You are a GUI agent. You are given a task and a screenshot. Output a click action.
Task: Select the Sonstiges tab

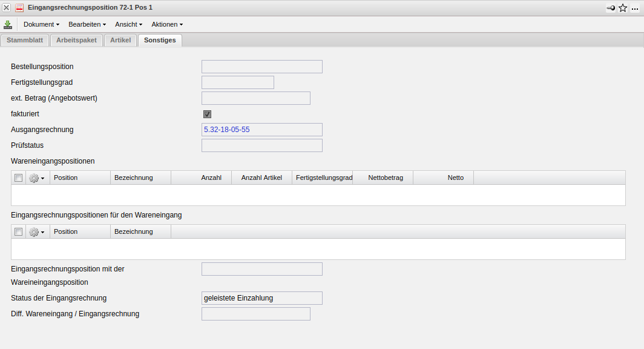click(x=160, y=40)
